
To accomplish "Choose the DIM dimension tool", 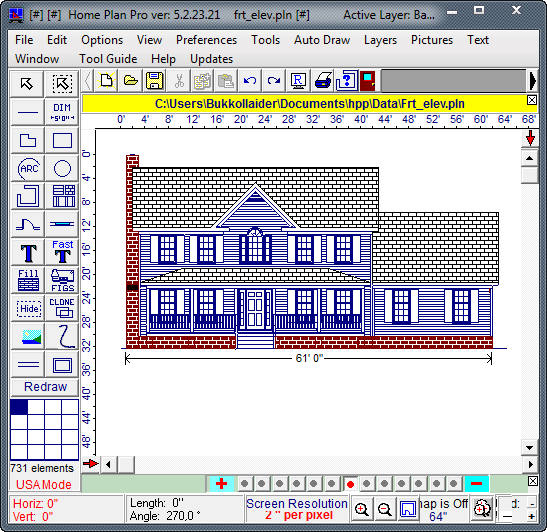I will pos(62,112).
